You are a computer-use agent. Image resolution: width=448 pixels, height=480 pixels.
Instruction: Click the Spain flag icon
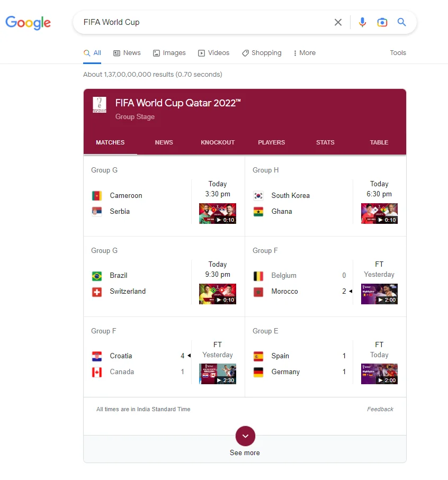pyautogui.click(x=258, y=356)
